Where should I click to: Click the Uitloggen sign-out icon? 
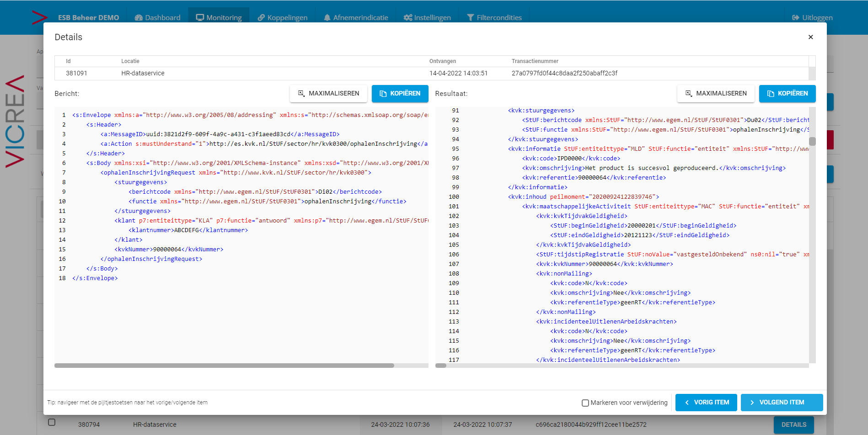coord(796,17)
